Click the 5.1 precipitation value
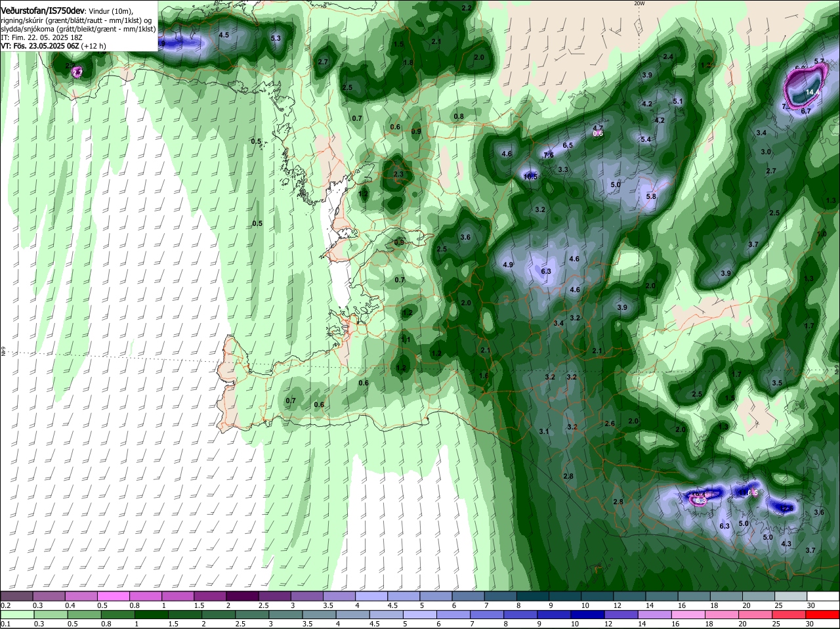This screenshot has width=840, height=629. click(678, 101)
